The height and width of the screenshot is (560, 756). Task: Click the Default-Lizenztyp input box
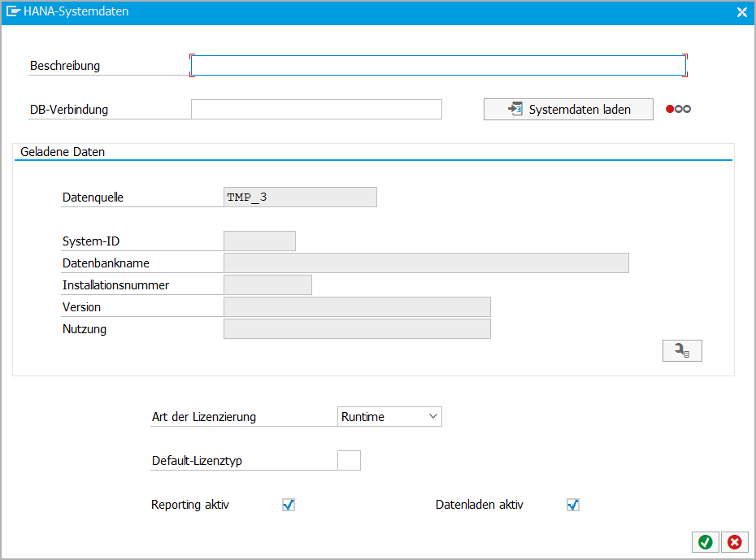point(349,460)
